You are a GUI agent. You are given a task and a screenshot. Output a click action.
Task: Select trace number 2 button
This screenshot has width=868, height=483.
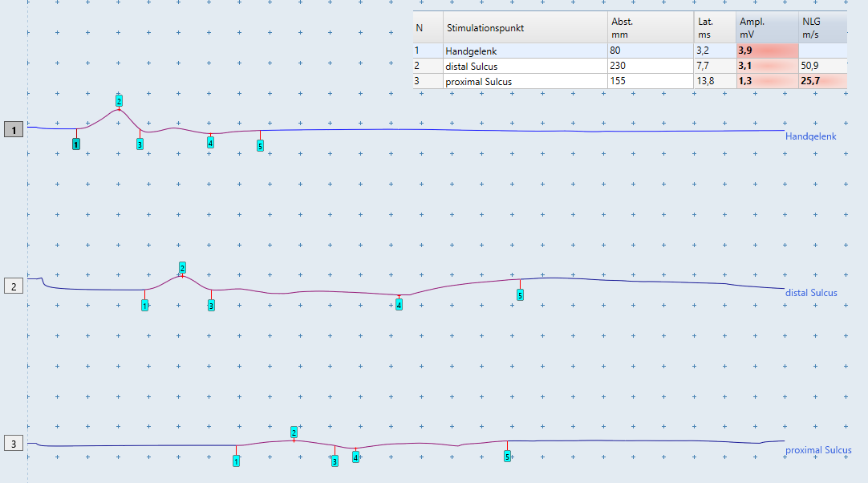[x=14, y=286]
